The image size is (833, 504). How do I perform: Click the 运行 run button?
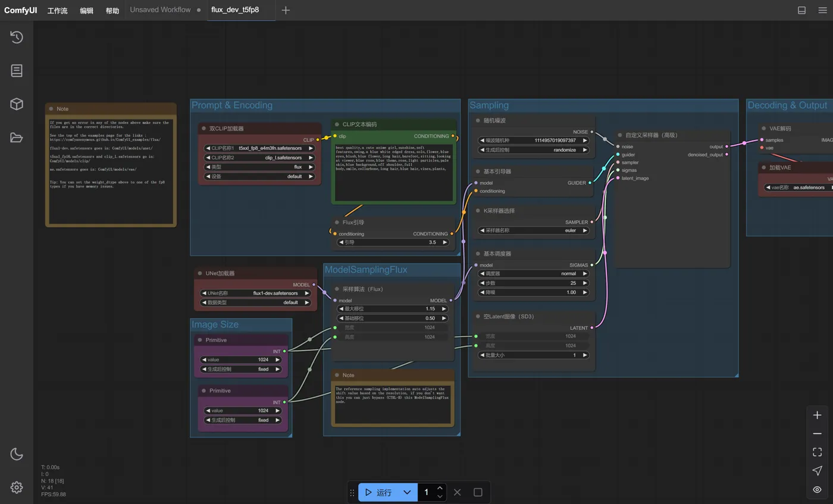tap(378, 492)
